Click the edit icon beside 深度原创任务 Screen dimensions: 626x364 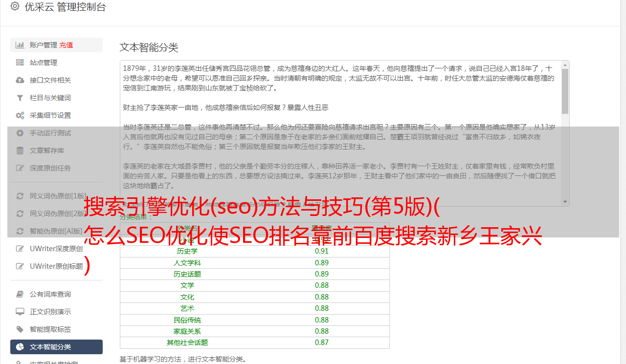(20, 168)
